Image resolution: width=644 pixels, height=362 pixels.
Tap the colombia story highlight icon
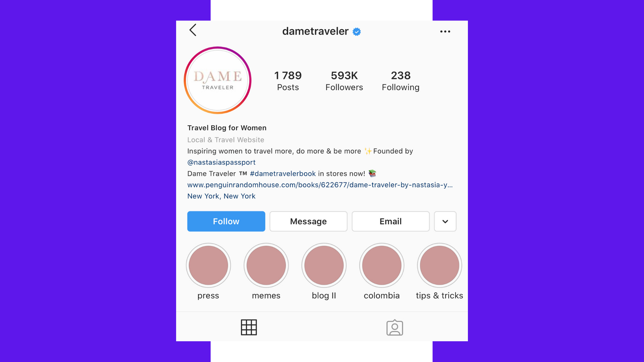[381, 266]
